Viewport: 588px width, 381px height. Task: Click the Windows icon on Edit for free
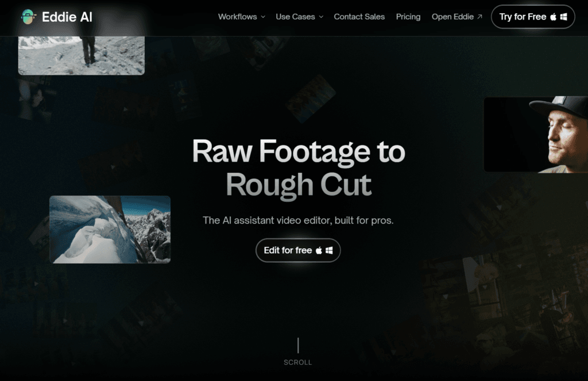pyautogui.click(x=329, y=250)
